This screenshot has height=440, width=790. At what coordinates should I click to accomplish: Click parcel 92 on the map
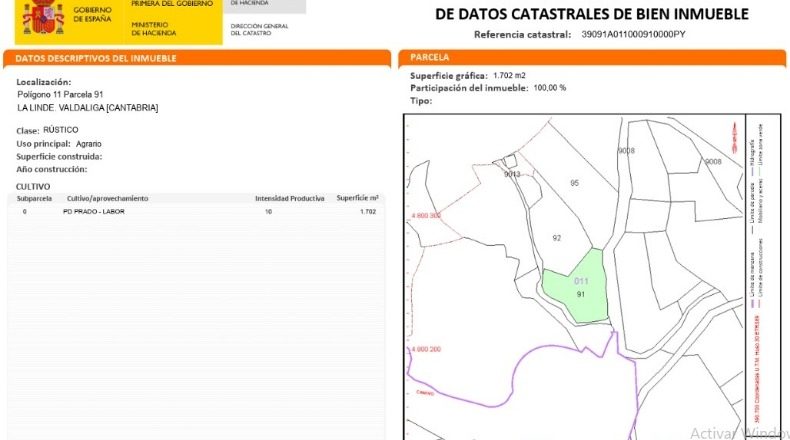[x=557, y=238]
